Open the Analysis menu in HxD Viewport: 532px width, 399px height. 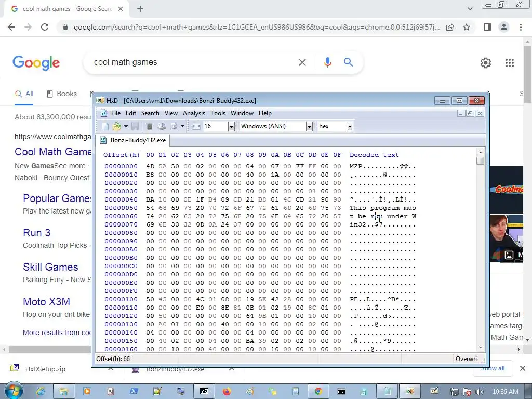tap(194, 113)
